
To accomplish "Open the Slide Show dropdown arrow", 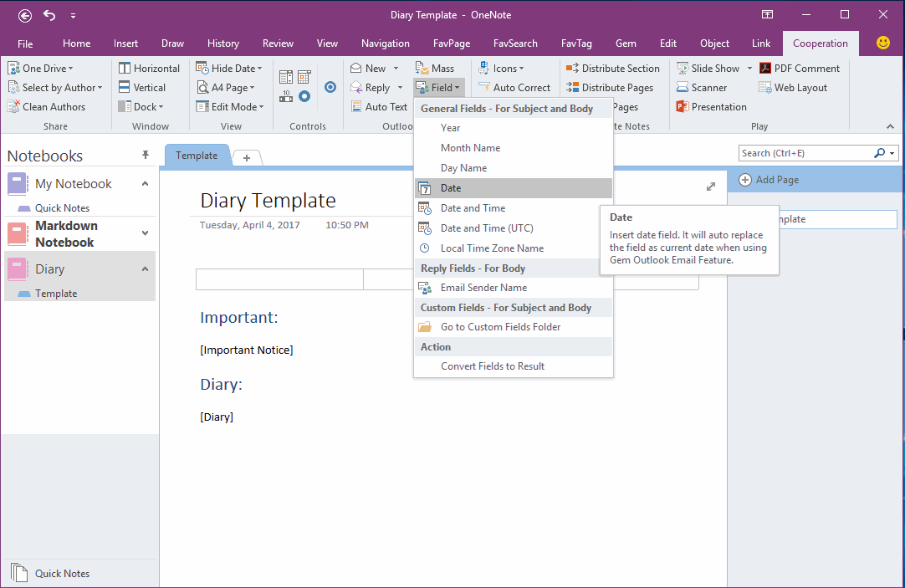I will tap(749, 68).
